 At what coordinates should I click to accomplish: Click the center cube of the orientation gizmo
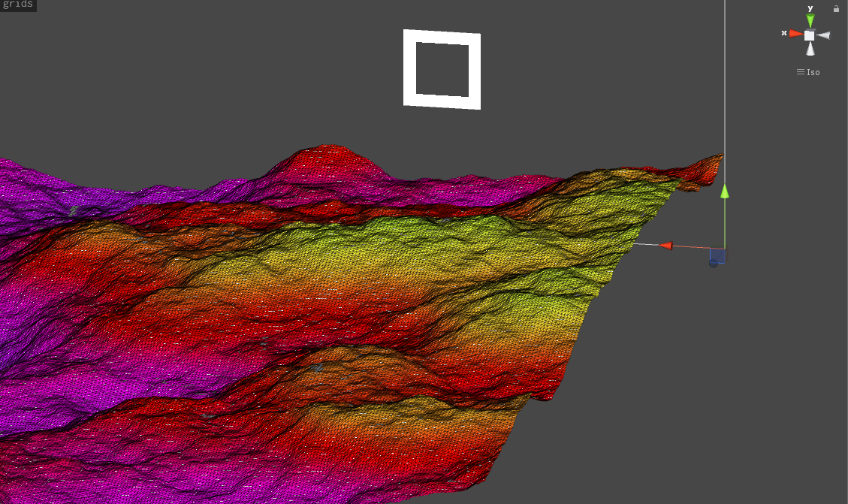(x=810, y=35)
